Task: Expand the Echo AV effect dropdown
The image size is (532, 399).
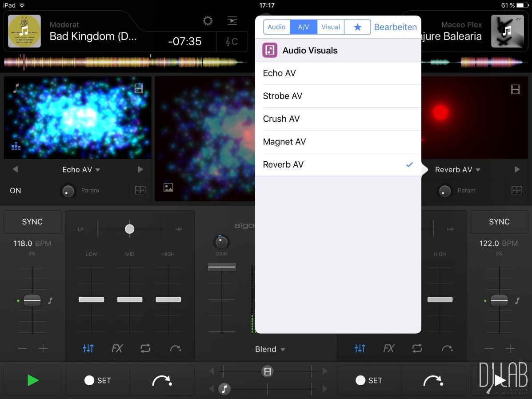Action: 81,170
